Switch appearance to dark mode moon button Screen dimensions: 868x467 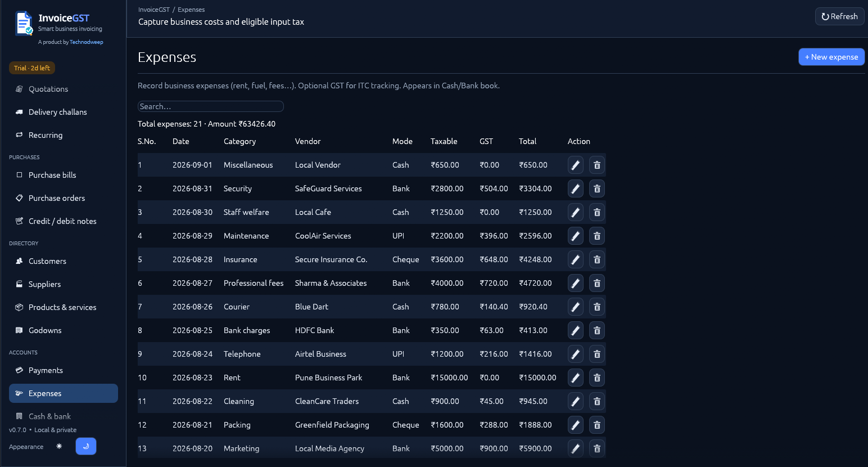[x=86, y=446]
